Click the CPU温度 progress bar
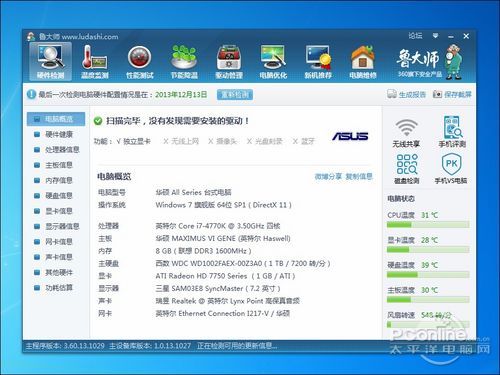This screenshot has height=375, width=500. point(428,225)
